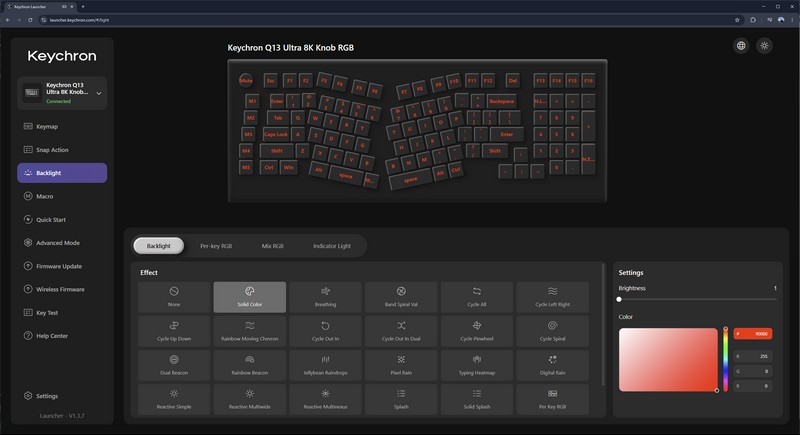Click the R value field
This screenshot has width=800, height=435.
pyautogui.click(x=753, y=356)
